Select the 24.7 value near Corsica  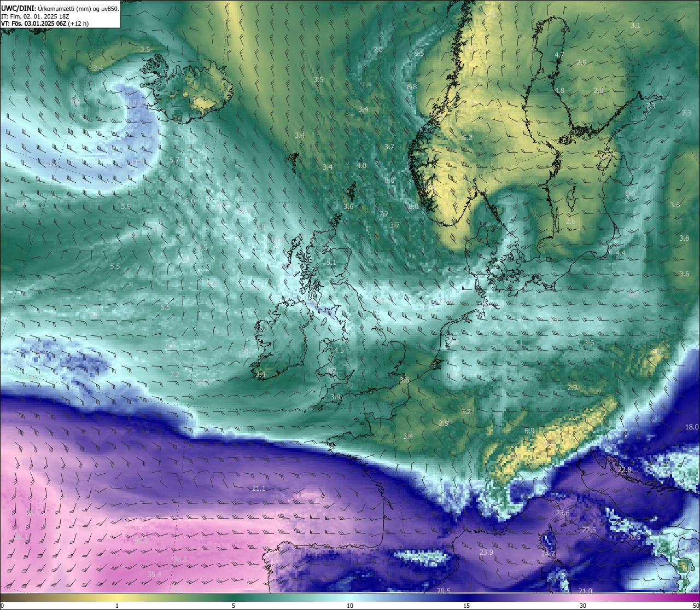tap(548, 554)
